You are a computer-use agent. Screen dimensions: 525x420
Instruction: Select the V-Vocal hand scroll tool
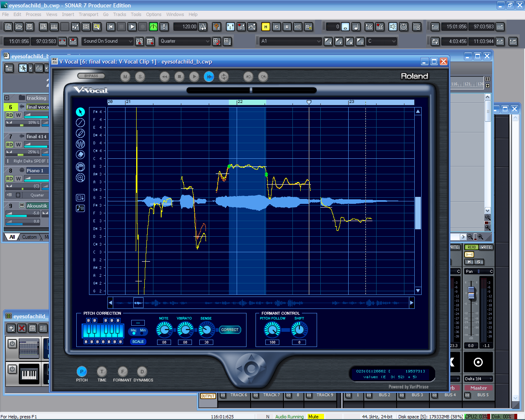(x=80, y=167)
